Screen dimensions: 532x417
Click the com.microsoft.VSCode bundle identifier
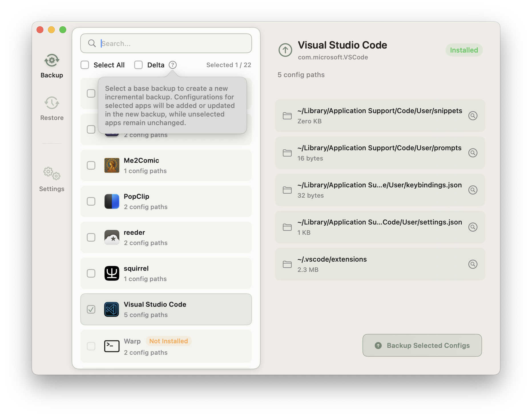[333, 57]
